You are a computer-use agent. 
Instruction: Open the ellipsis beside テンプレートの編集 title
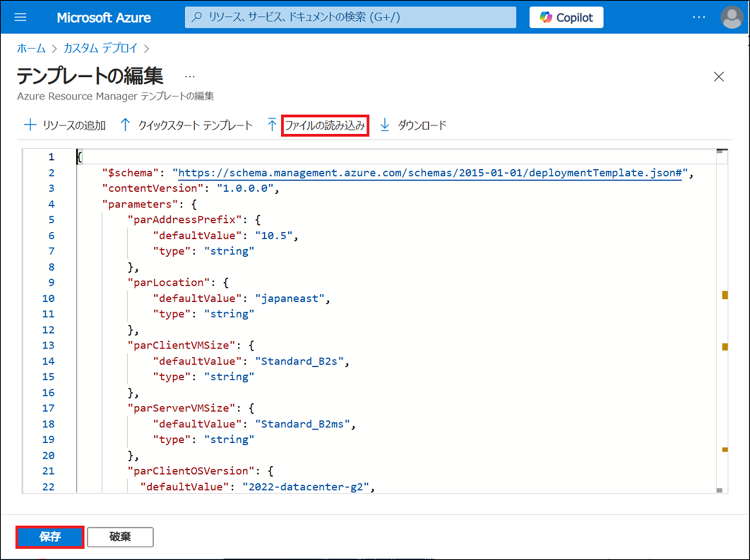click(190, 77)
